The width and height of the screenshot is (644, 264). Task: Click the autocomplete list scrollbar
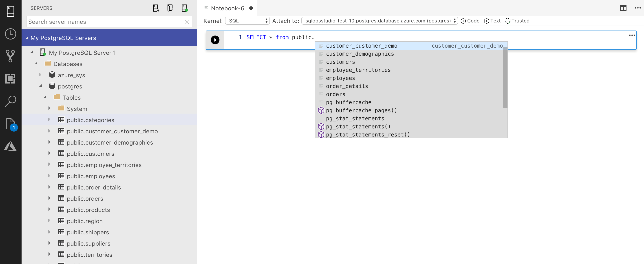point(505,77)
